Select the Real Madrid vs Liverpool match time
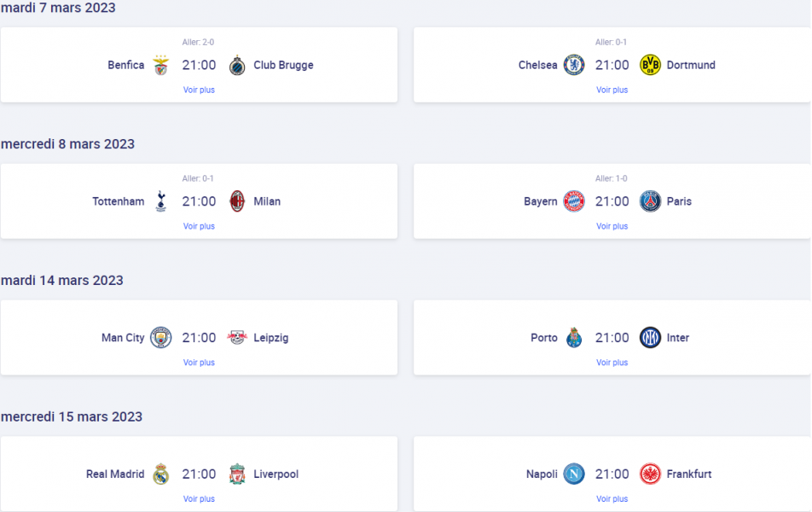Screen dimensions: 812x512 click(199, 474)
